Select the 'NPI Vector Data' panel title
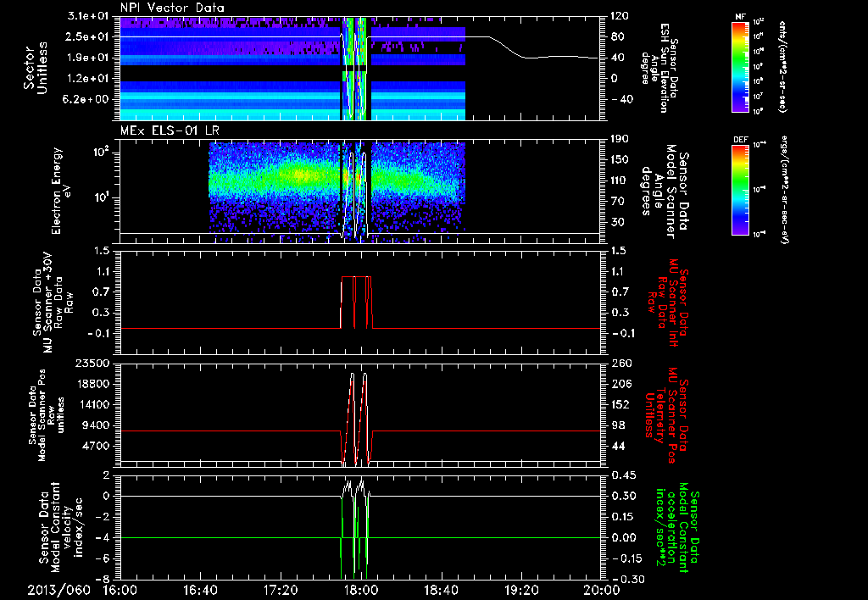868x600 pixels. coord(172,7)
